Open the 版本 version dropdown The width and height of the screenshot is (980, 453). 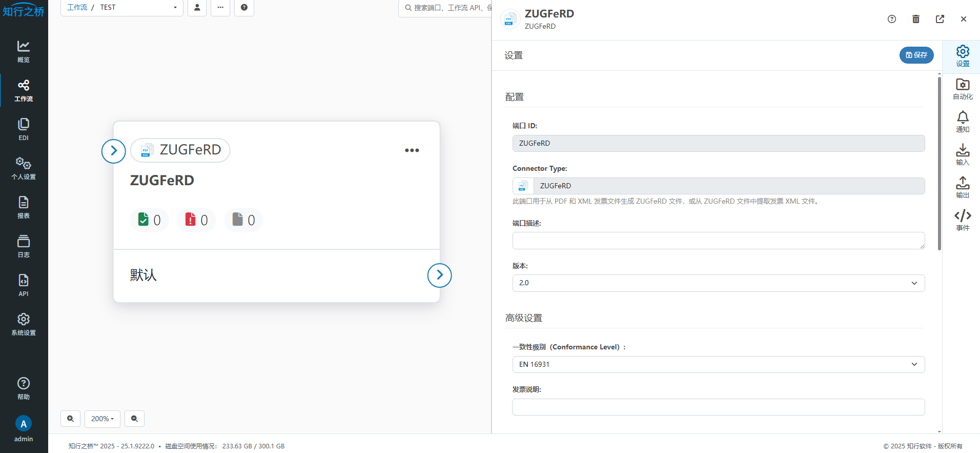click(x=718, y=283)
